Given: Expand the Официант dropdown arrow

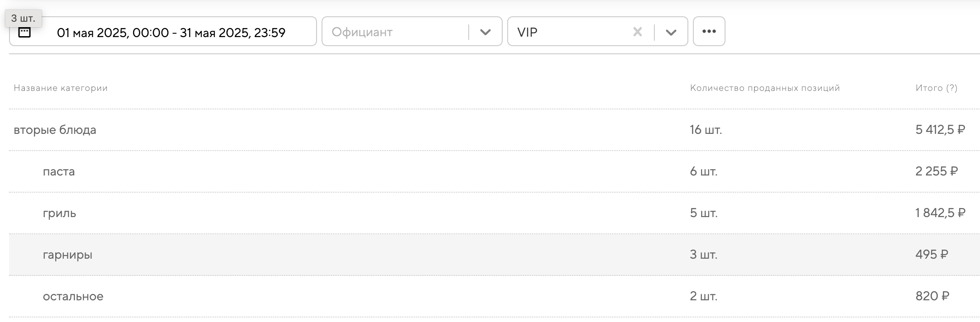Looking at the screenshot, I should (x=485, y=32).
